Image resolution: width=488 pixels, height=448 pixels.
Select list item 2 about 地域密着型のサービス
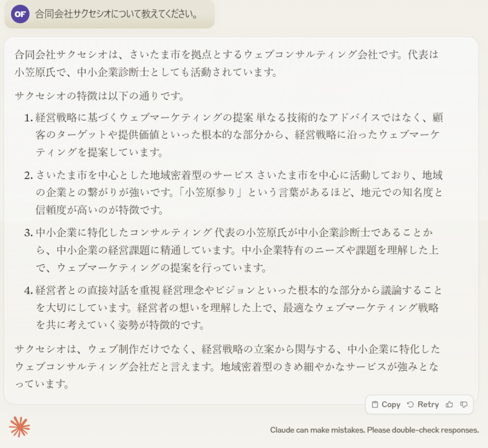[238, 192]
